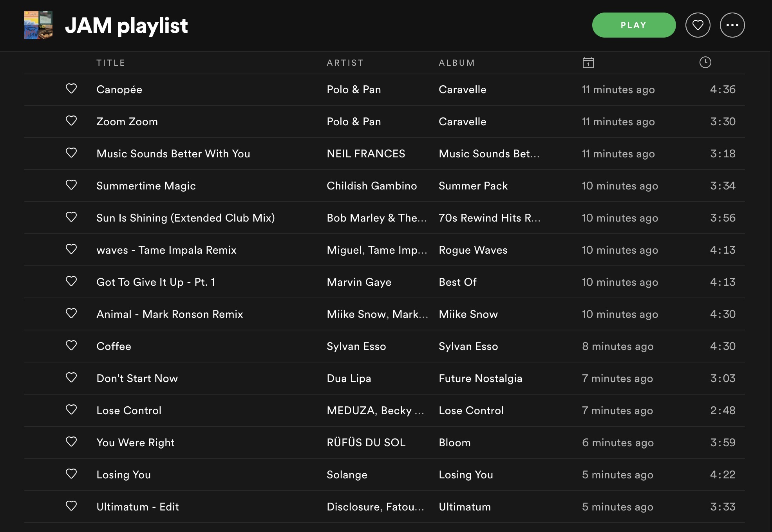Screen dimensions: 772x532
Task: Like the JAM playlist with the header heart
Action: pyautogui.click(x=698, y=25)
